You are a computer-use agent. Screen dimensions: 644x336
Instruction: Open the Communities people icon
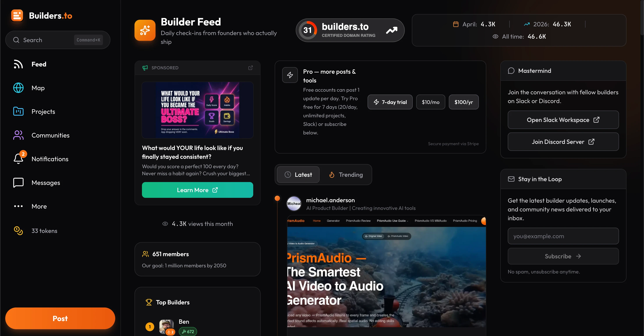pos(18,135)
